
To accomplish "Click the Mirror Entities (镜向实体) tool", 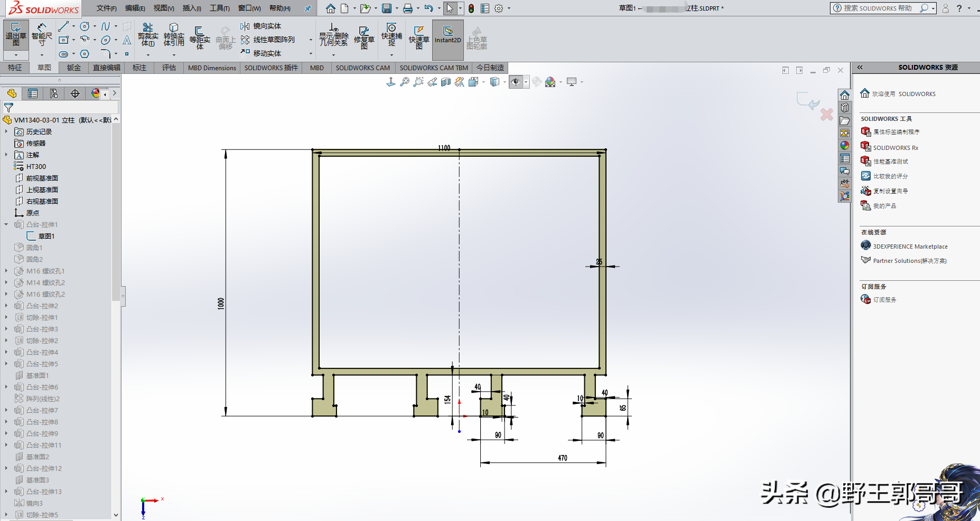I will pos(261,26).
